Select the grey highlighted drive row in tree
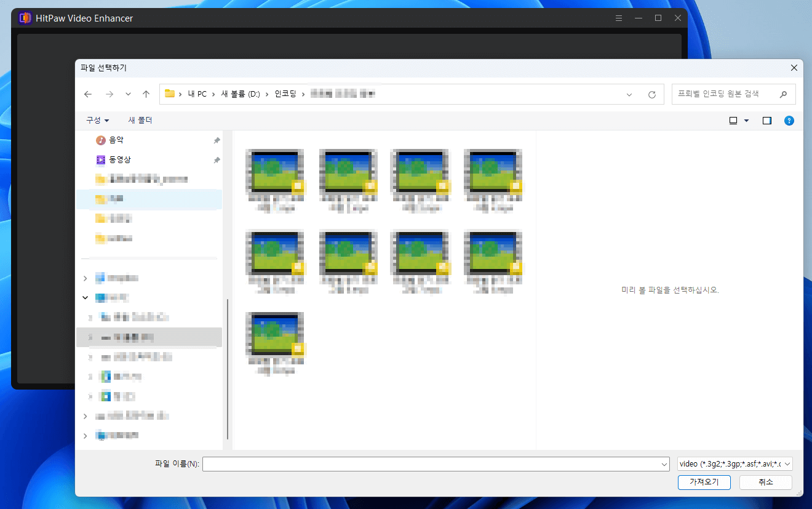The height and width of the screenshot is (509, 812). pyautogui.click(x=149, y=337)
